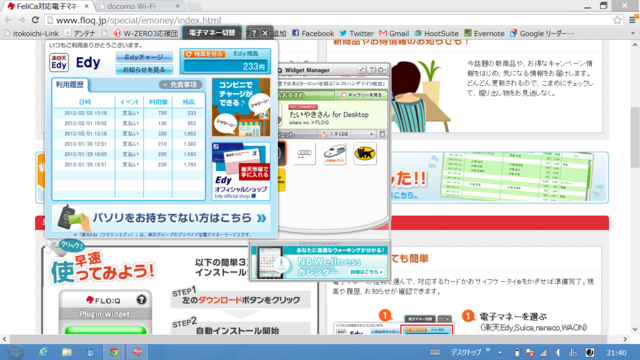
Task: Click the volume speaker tray icon
Action: (558, 353)
